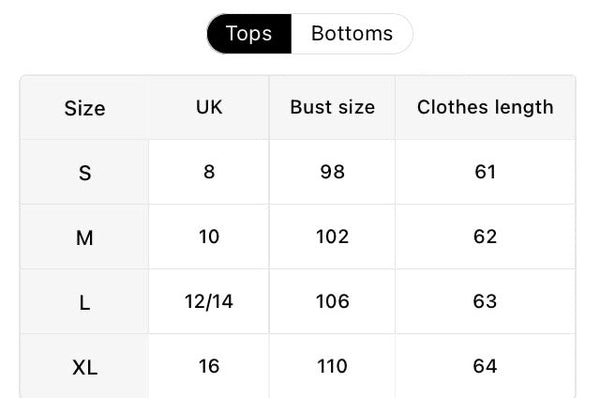The width and height of the screenshot is (600, 398).
Task: Select the XL size row label
Action: click(85, 367)
